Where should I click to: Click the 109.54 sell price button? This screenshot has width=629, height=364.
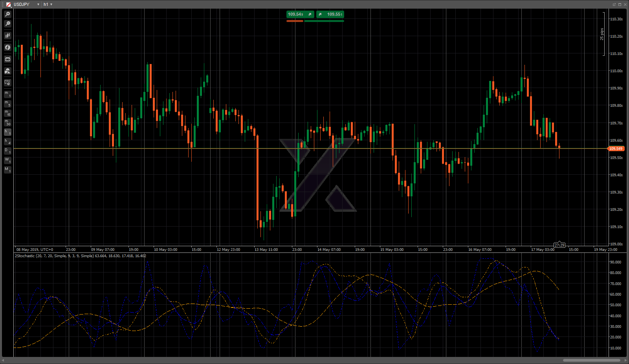300,15
